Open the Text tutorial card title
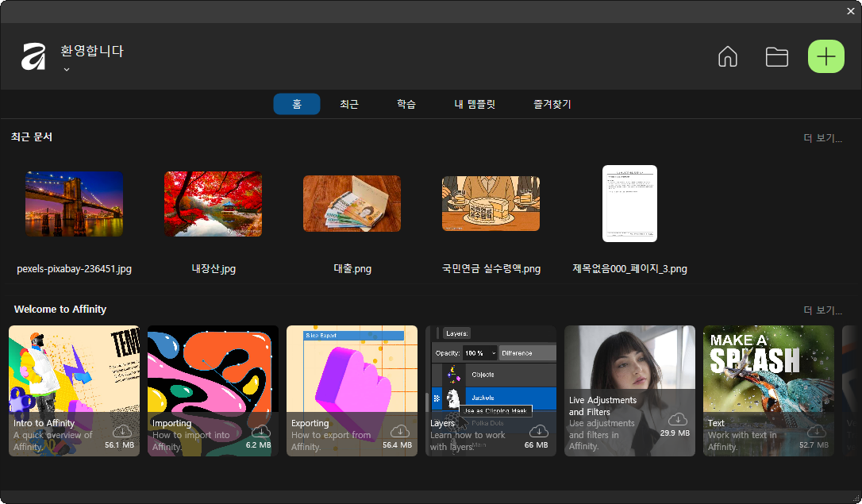862x504 pixels. (716, 423)
